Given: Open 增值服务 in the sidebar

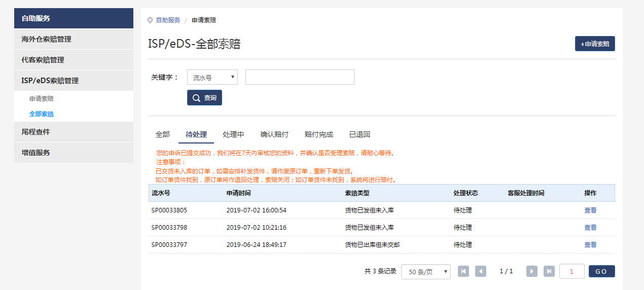Looking at the screenshot, I should click(74, 153).
